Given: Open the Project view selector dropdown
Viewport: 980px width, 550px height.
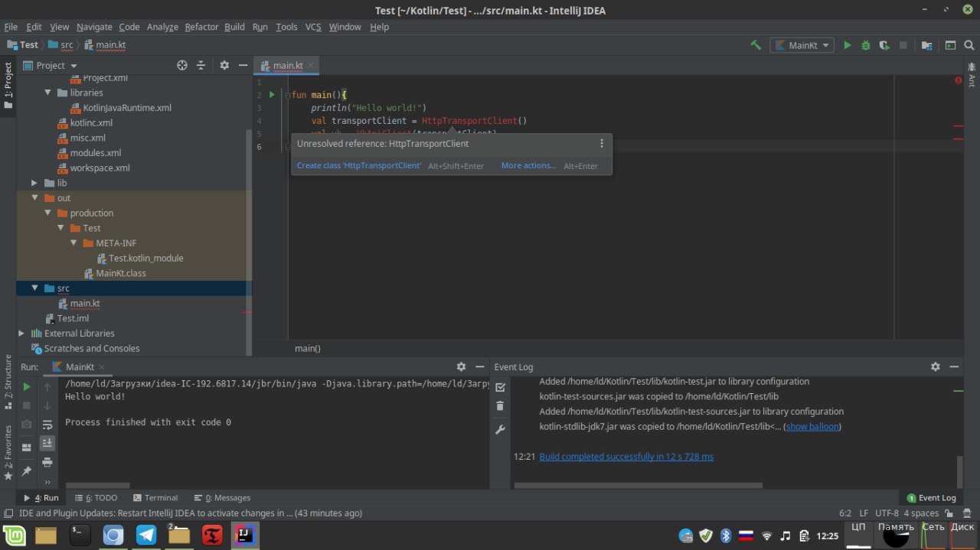Looking at the screenshot, I should coord(48,66).
